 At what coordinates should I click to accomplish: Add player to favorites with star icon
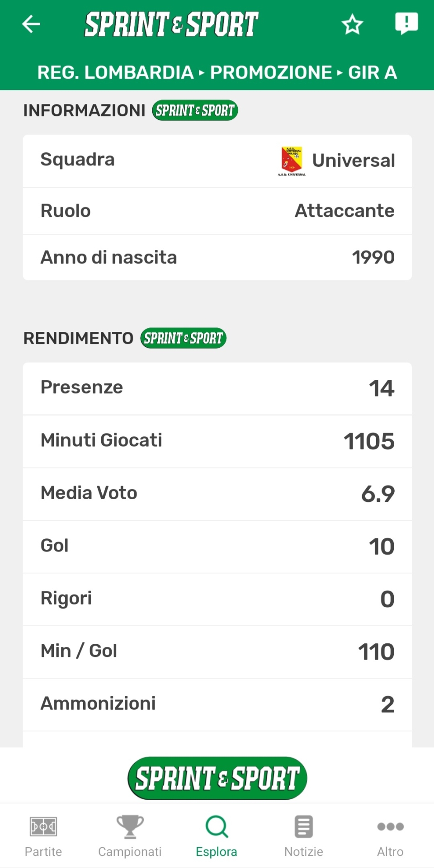point(352,24)
